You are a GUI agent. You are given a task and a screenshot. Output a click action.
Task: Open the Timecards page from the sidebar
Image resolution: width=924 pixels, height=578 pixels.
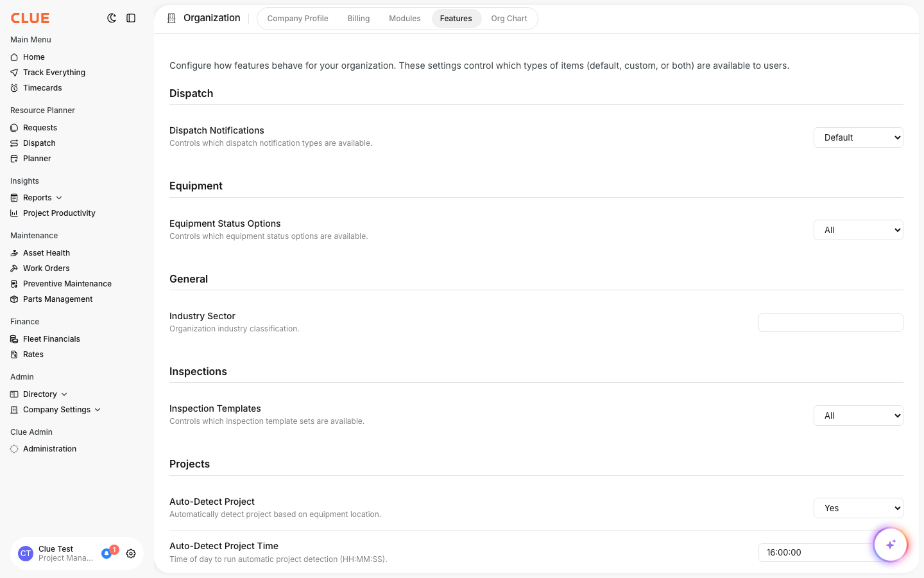[42, 88]
